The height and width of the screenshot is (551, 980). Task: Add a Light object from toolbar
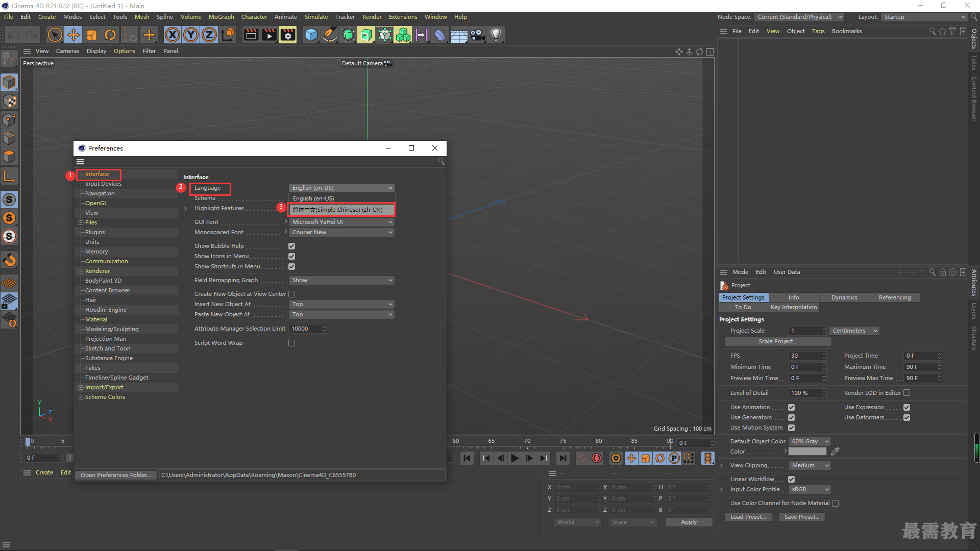pyautogui.click(x=496, y=35)
